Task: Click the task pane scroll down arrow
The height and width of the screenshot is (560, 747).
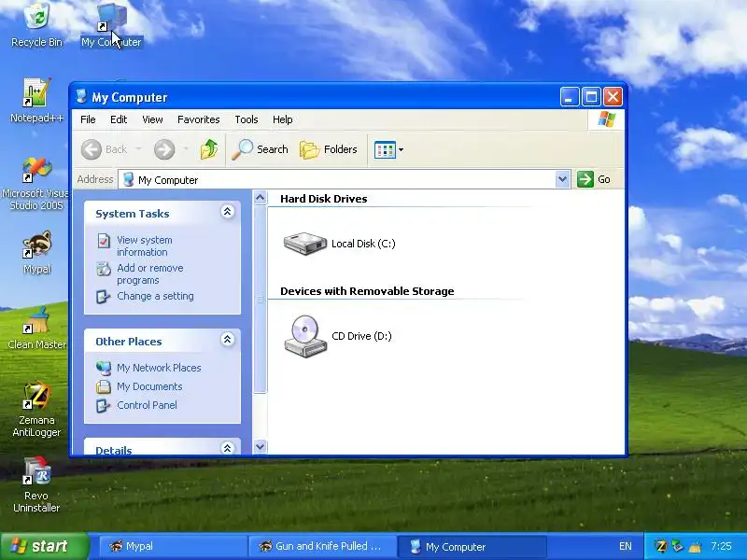Action: click(260, 446)
